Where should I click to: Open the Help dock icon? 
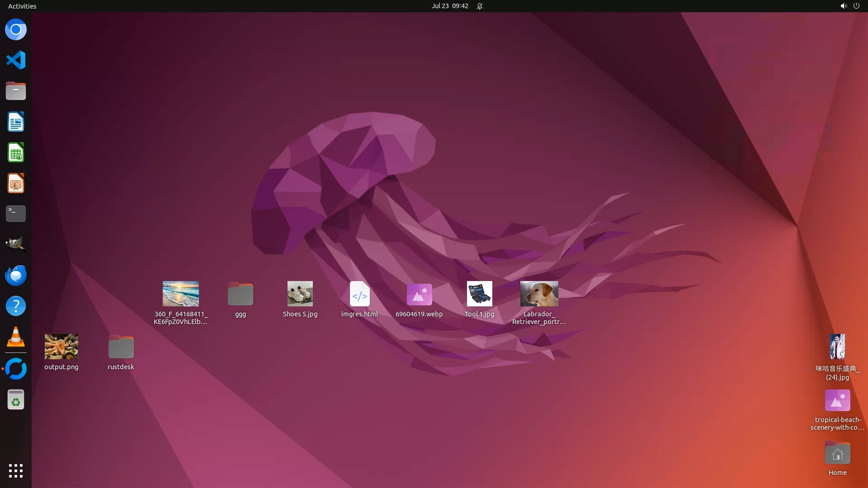[x=16, y=306]
